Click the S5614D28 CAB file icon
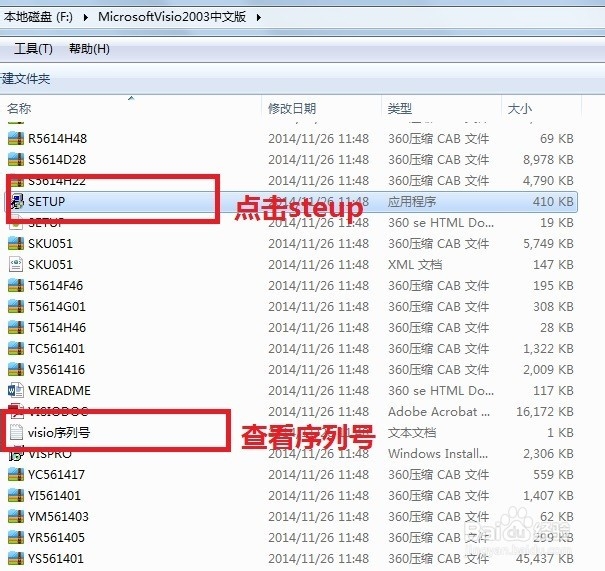 pos(16,159)
